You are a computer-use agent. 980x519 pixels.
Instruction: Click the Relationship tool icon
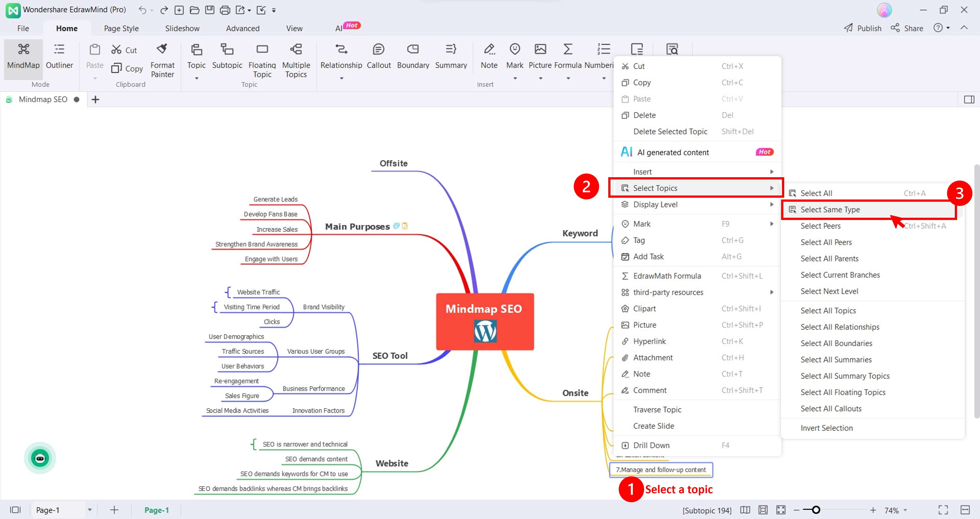click(x=341, y=49)
